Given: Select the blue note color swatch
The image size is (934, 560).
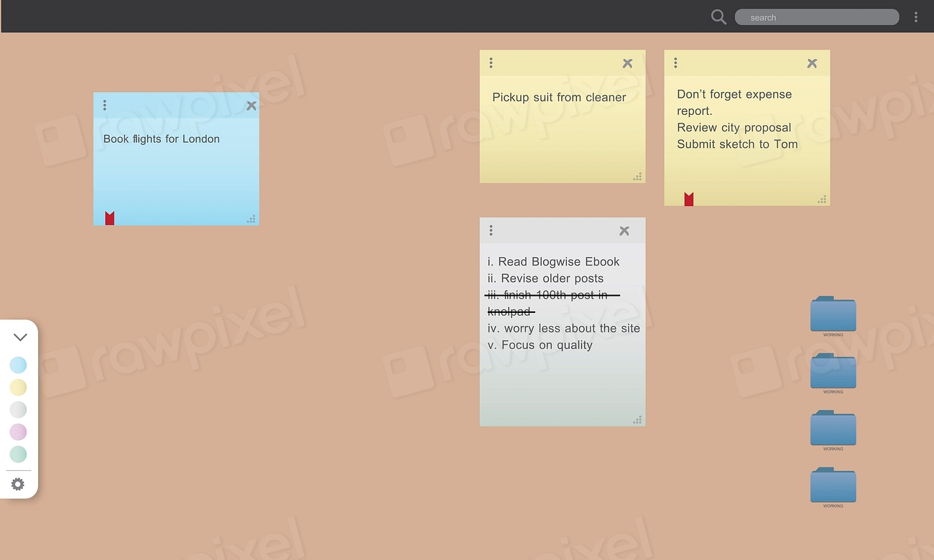Looking at the screenshot, I should [18, 365].
